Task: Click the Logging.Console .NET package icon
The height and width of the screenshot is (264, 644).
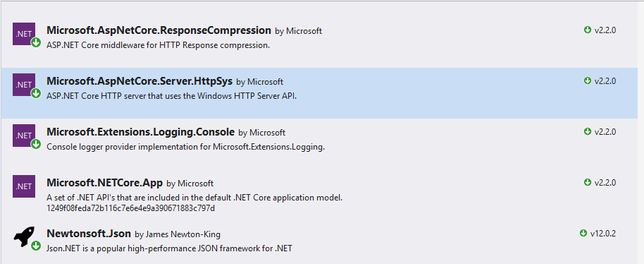Action: pos(24,136)
